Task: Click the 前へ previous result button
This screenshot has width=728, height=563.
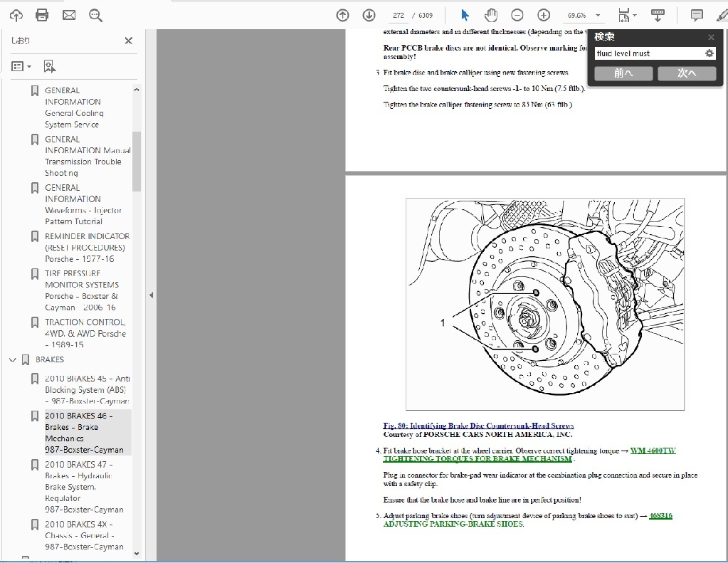Action: 623,73
